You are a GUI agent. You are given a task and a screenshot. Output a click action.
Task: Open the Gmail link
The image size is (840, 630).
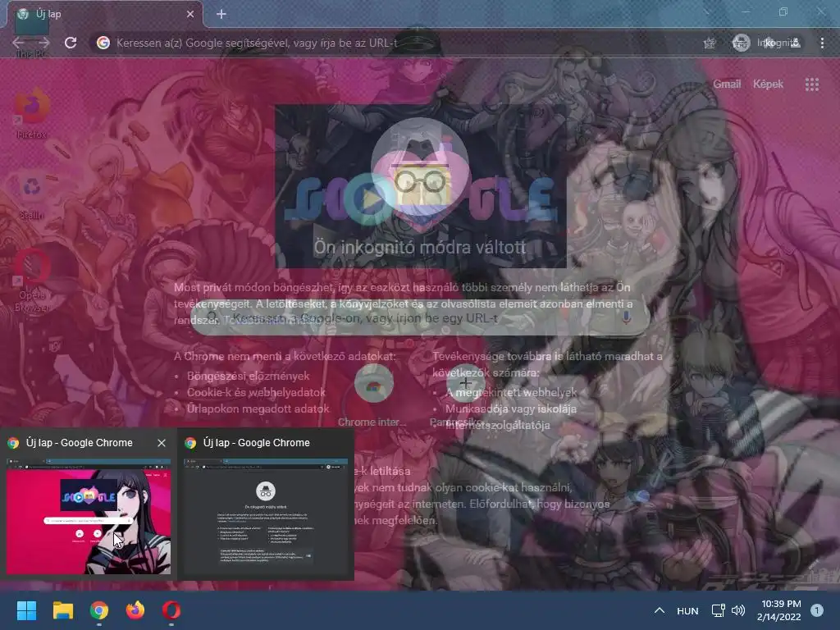point(727,84)
